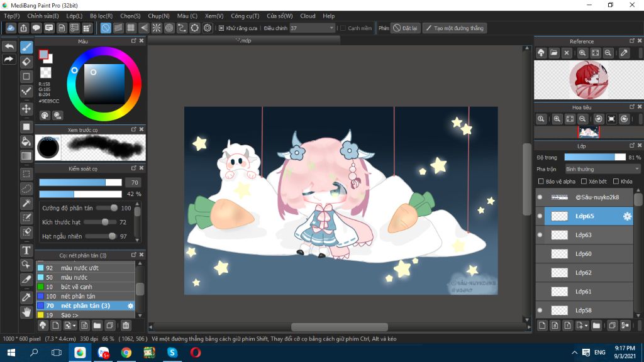Hide the Lớp58 layer
This screenshot has width=644, height=362.
pos(540,310)
